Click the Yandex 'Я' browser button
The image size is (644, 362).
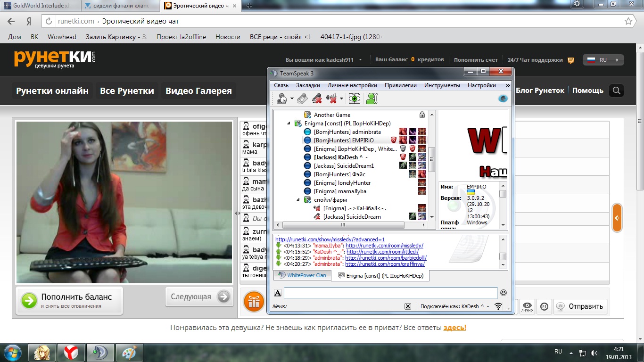point(28,21)
